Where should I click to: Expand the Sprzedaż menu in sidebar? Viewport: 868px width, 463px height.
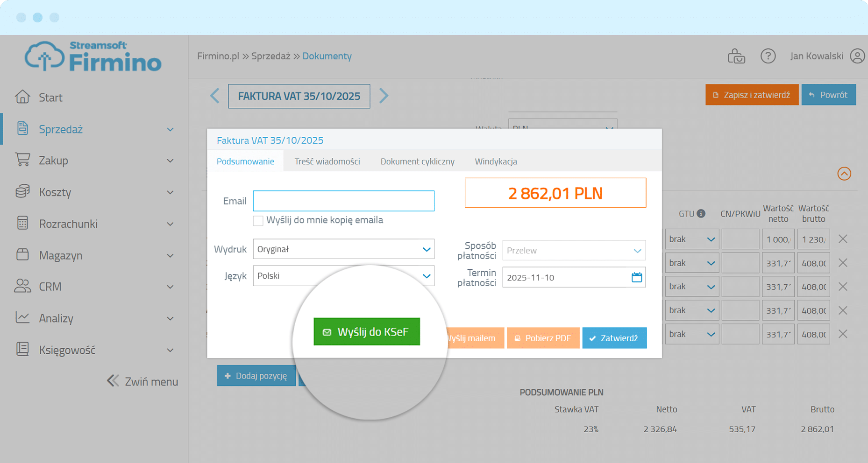coord(93,129)
